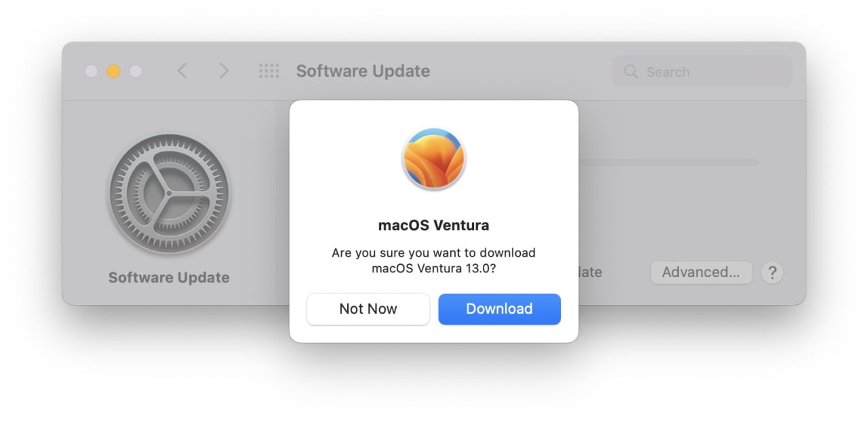Select the large Software Update gear icon
The width and height of the screenshot is (868, 425).
[170, 193]
